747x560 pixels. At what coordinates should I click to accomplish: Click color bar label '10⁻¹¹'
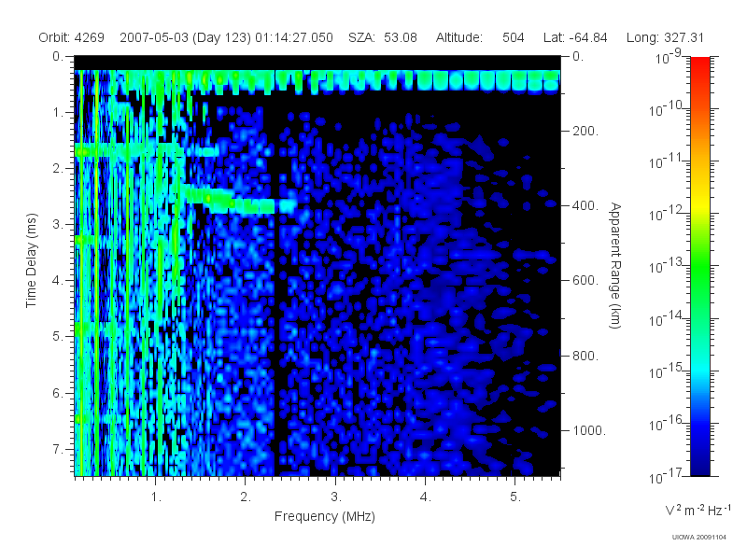(667, 161)
